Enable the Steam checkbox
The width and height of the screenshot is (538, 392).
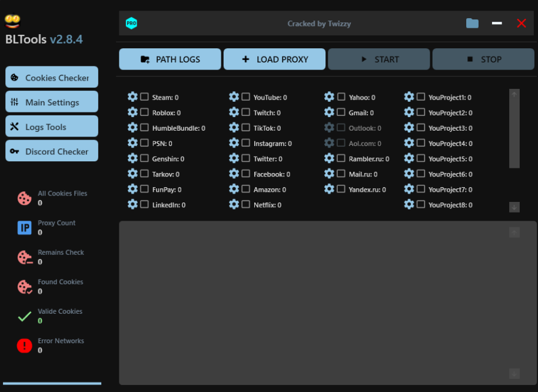pos(144,97)
